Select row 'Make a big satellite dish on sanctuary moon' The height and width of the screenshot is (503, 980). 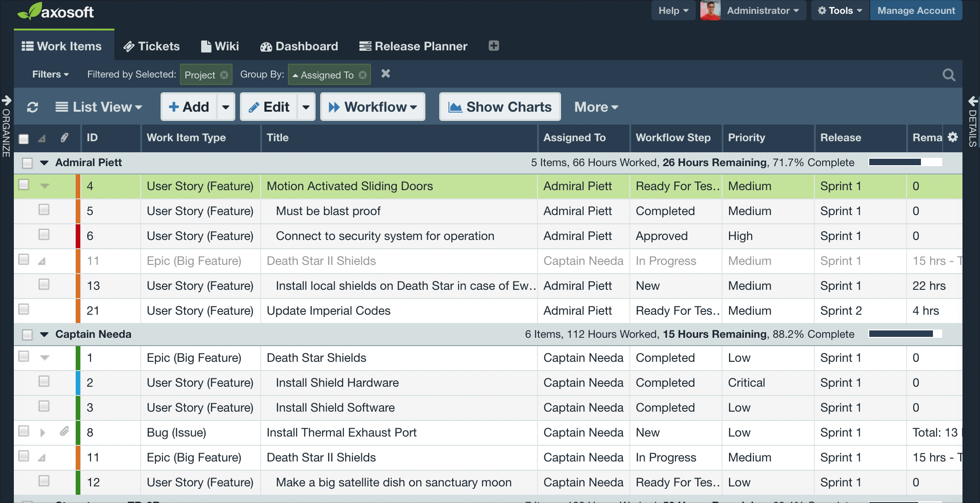click(x=488, y=482)
